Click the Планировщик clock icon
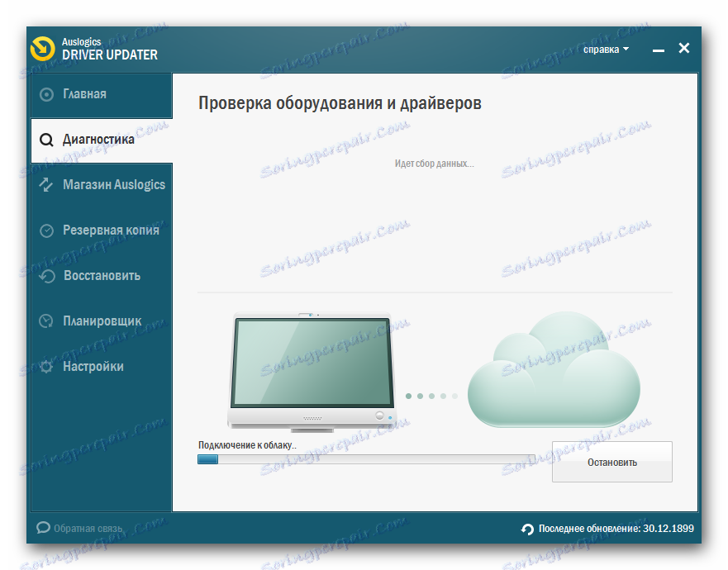This screenshot has width=728, height=570. (46, 321)
